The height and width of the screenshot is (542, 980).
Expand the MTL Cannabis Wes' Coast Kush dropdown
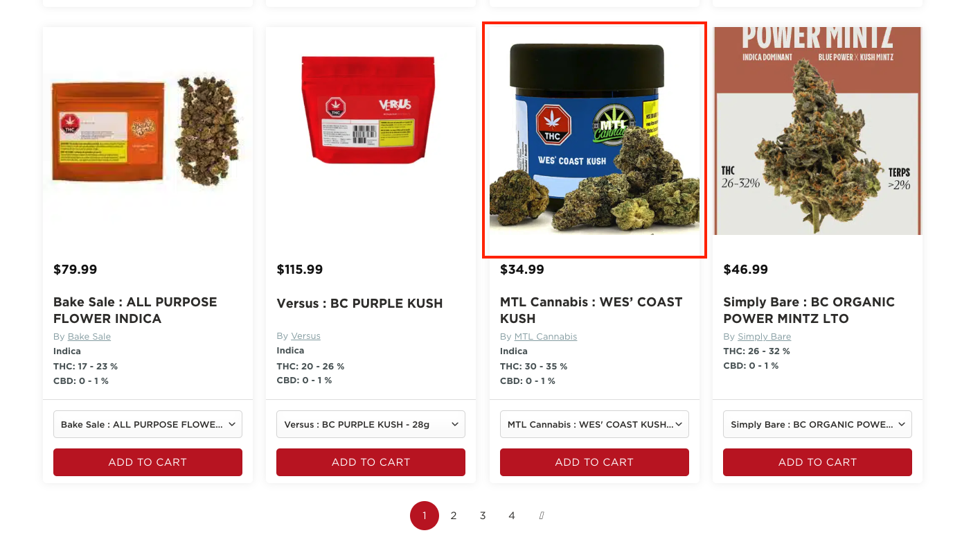(x=594, y=424)
